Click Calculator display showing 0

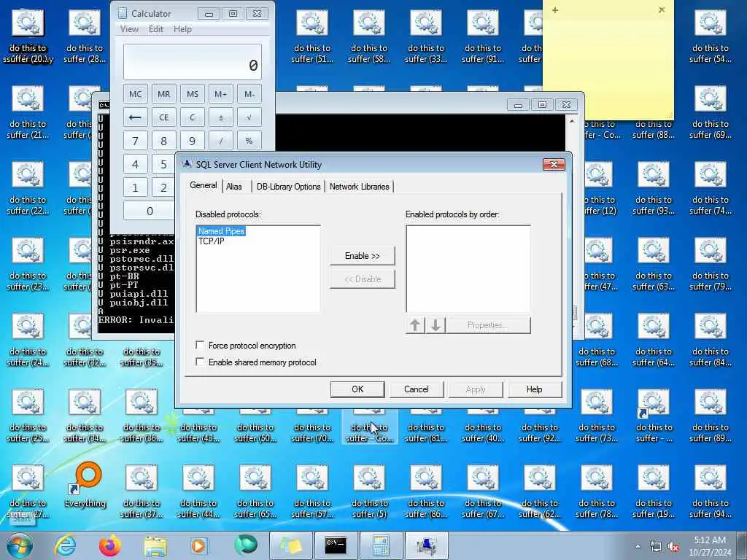(x=193, y=62)
